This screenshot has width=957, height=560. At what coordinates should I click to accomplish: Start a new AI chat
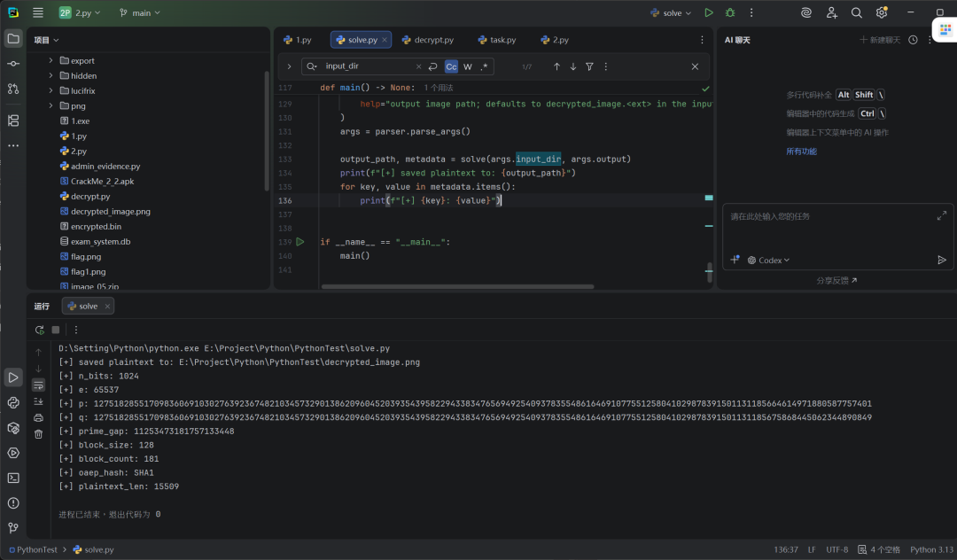880,40
